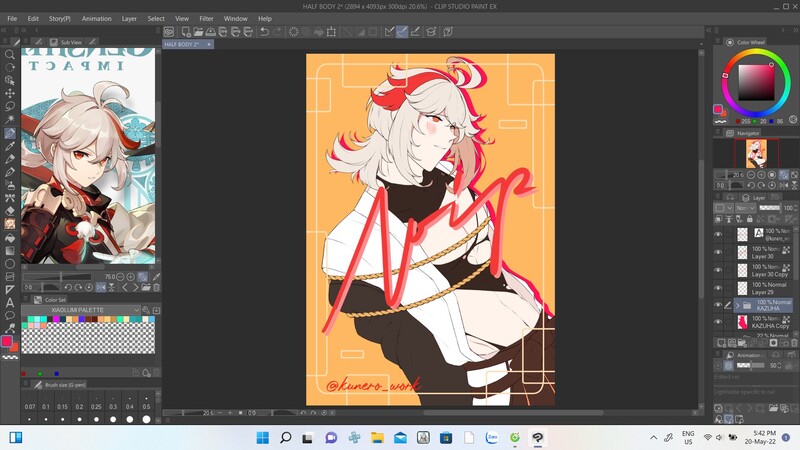Open the Window menu
Image resolution: width=800 pixels, height=450 pixels.
coord(235,18)
